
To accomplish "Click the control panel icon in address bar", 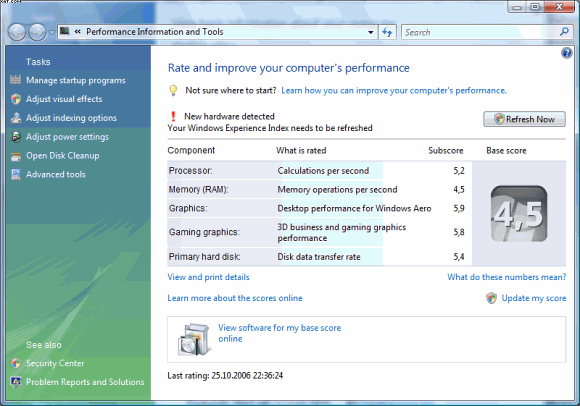I will point(65,31).
